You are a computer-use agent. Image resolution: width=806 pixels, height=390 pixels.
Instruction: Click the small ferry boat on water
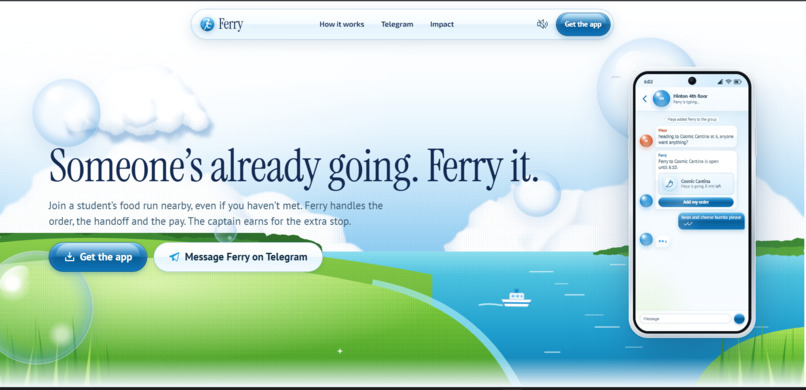516,299
